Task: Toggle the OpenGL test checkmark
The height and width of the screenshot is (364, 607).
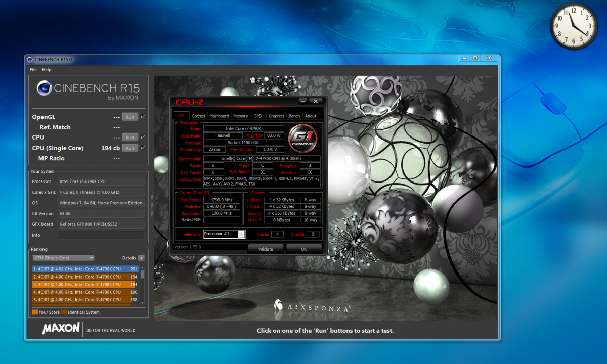Action: point(143,117)
